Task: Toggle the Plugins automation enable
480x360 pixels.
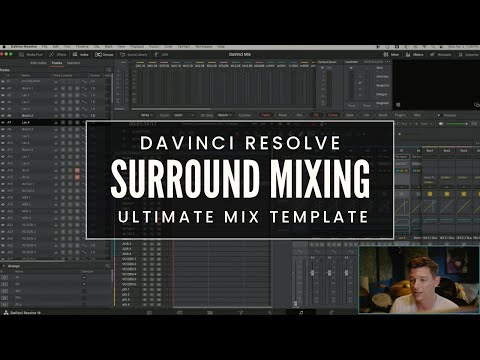Action: 400,115
